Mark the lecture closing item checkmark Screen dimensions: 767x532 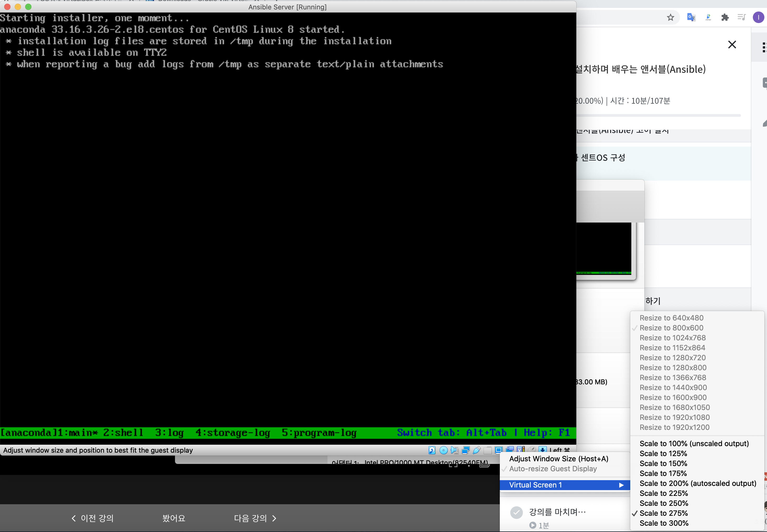(516, 512)
